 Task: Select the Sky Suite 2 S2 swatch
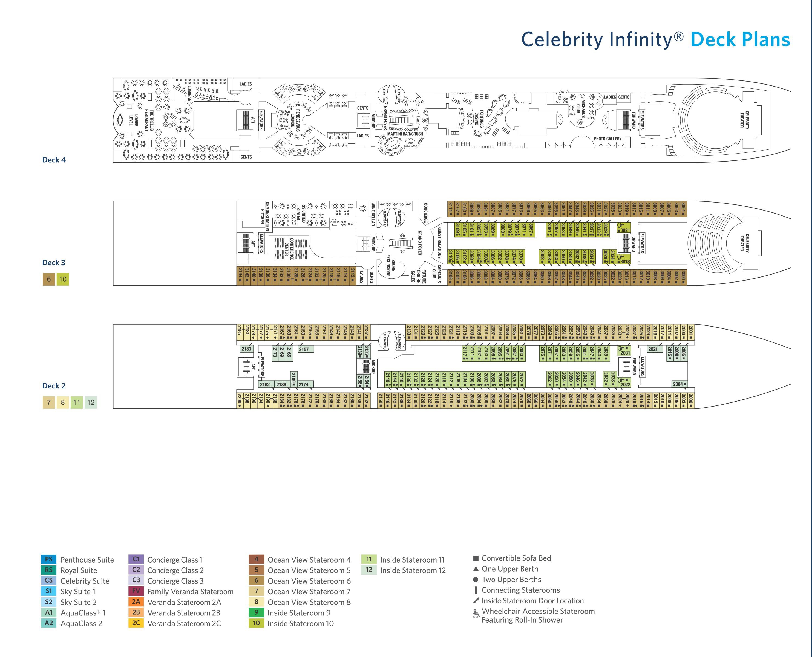pyautogui.click(x=49, y=602)
